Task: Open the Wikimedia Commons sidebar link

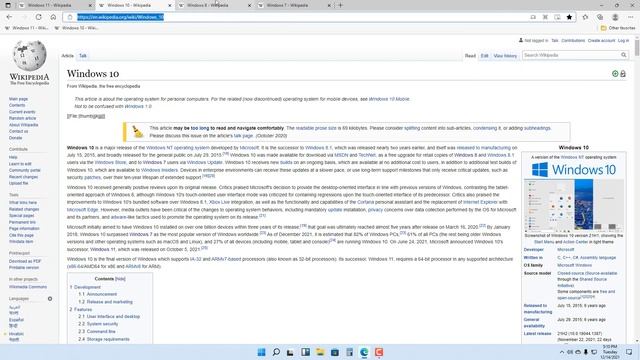Action: click(28, 287)
